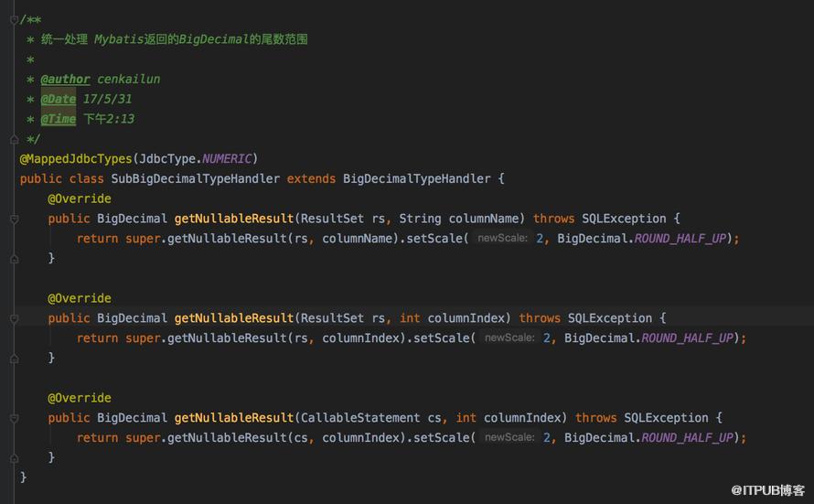Click the extends keyword
814x504 pixels.
311,179
